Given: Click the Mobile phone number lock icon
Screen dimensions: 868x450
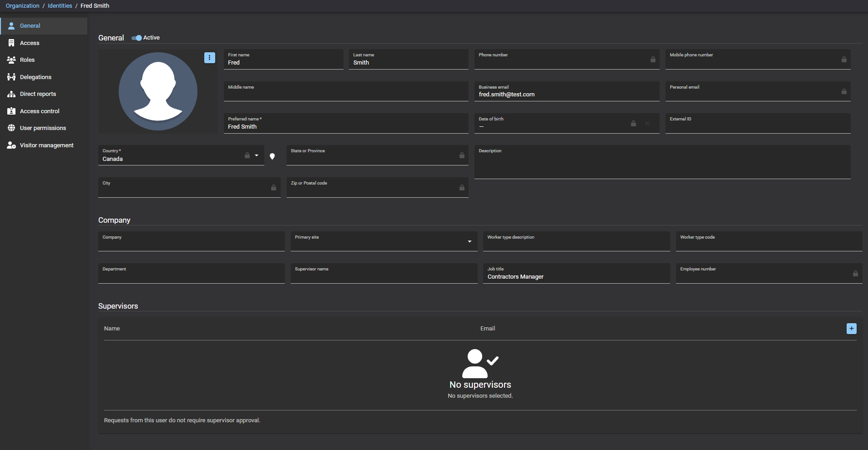Looking at the screenshot, I should pos(844,60).
